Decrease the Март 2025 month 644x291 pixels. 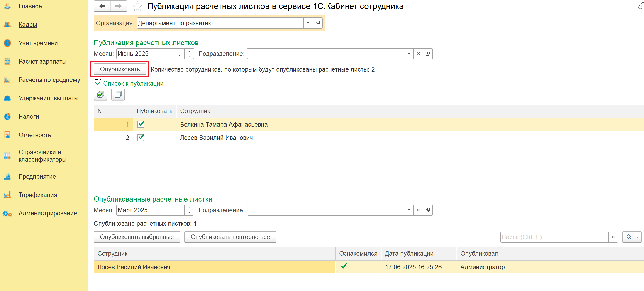point(189,213)
